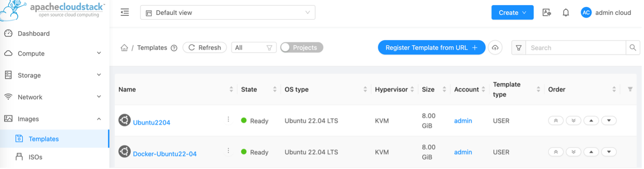Viewport: 644px width, 169px height.
Task: Open the Docker-Ubuntu22-04 template link
Action: point(165,154)
